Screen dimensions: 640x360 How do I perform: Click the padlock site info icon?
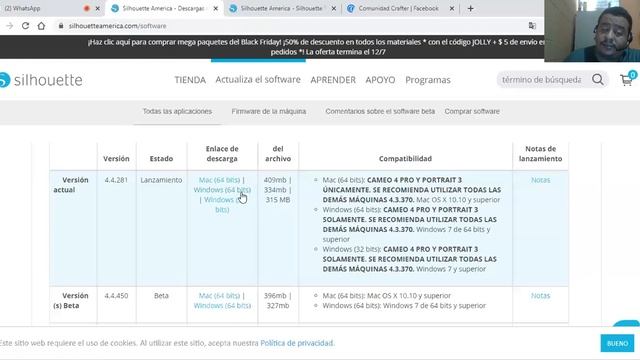point(61,26)
